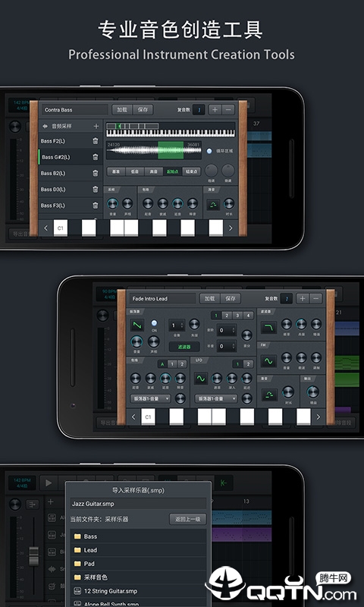Select oscillator 2 button
364x607 pixels.
click(227, 315)
